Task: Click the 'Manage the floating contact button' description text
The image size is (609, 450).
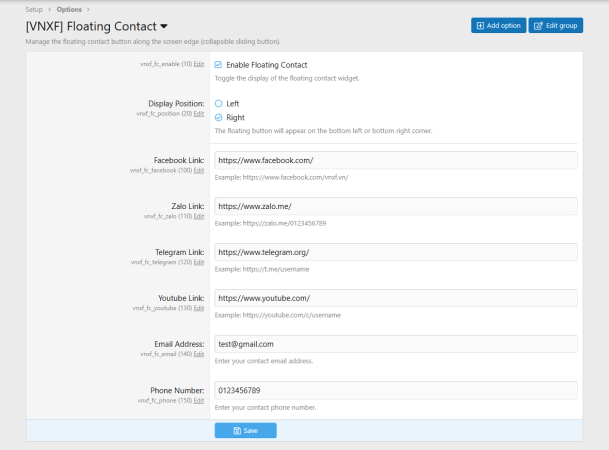Action: (153, 42)
